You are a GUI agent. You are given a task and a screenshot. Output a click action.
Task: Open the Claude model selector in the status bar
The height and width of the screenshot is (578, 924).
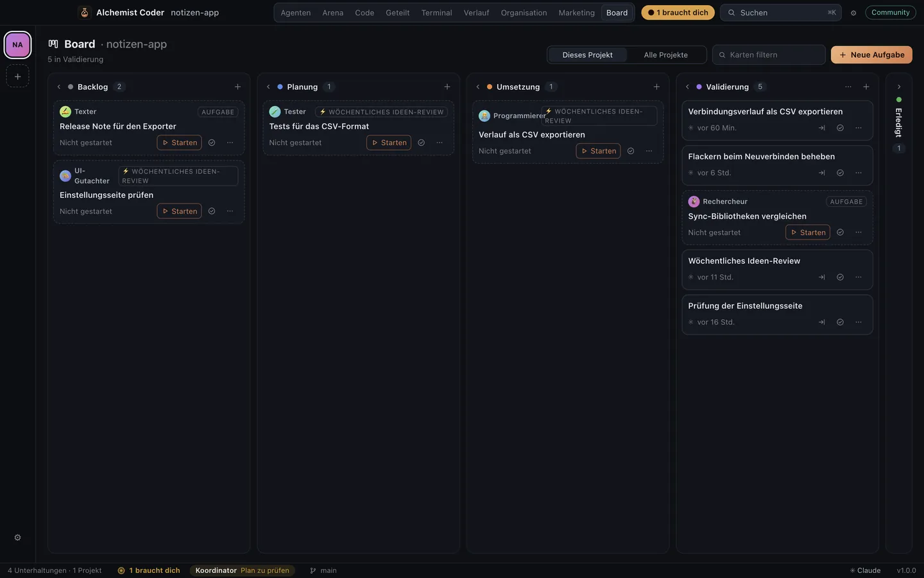coord(865,570)
